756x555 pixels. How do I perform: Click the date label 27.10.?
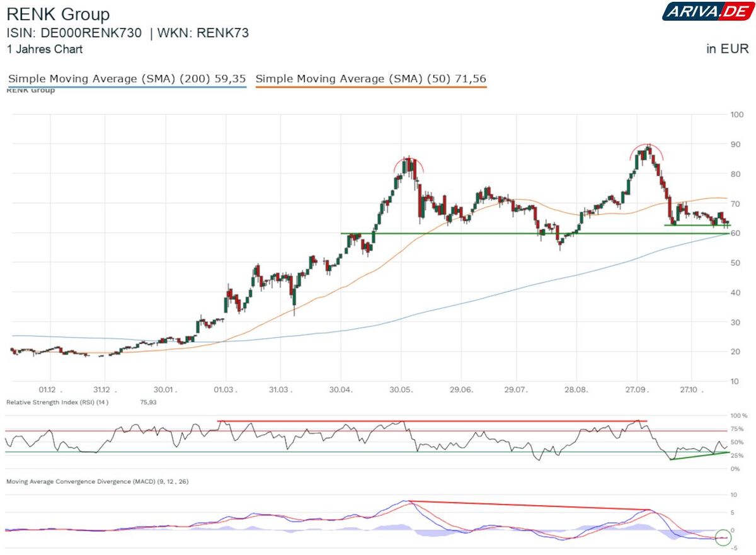tap(691, 390)
